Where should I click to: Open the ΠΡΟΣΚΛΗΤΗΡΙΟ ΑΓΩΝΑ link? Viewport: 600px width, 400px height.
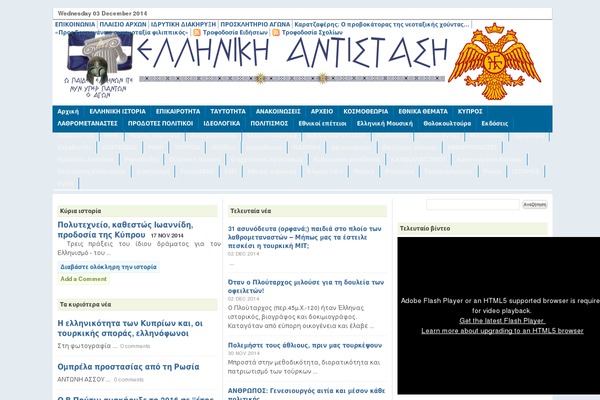coord(255,24)
